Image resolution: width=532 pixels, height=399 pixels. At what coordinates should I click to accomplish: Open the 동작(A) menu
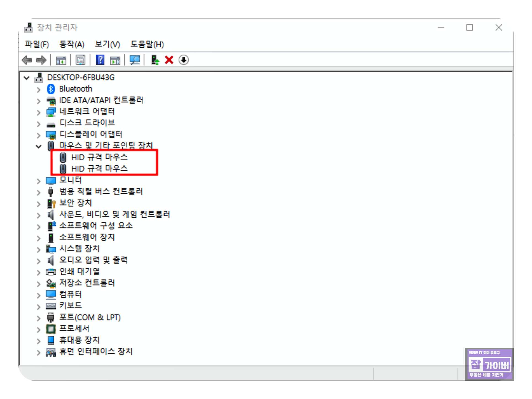click(72, 44)
